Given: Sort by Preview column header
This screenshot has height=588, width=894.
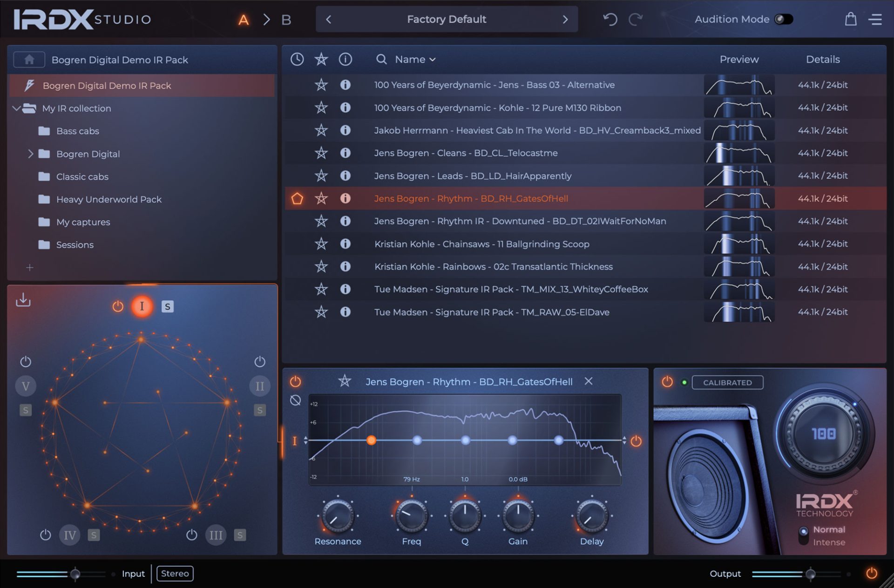Looking at the screenshot, I should (x=739, y=59).
